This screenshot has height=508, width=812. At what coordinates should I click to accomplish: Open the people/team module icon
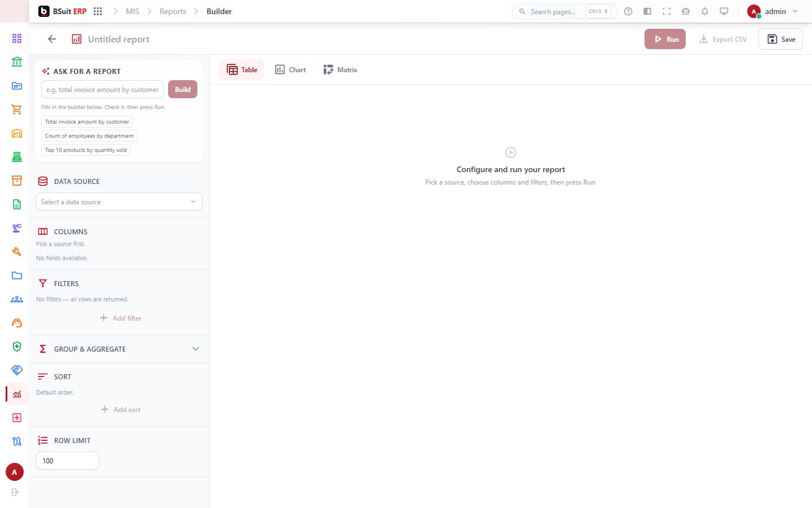(17, 299)
